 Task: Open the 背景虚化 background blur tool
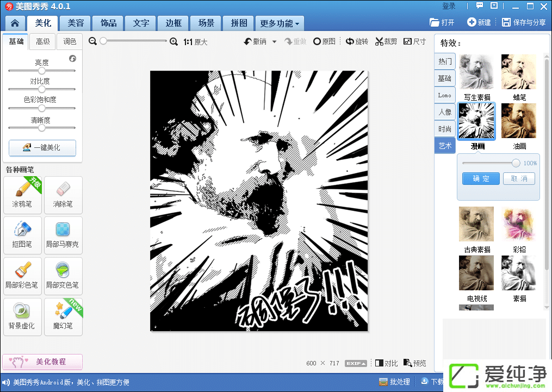click(22, 316)
